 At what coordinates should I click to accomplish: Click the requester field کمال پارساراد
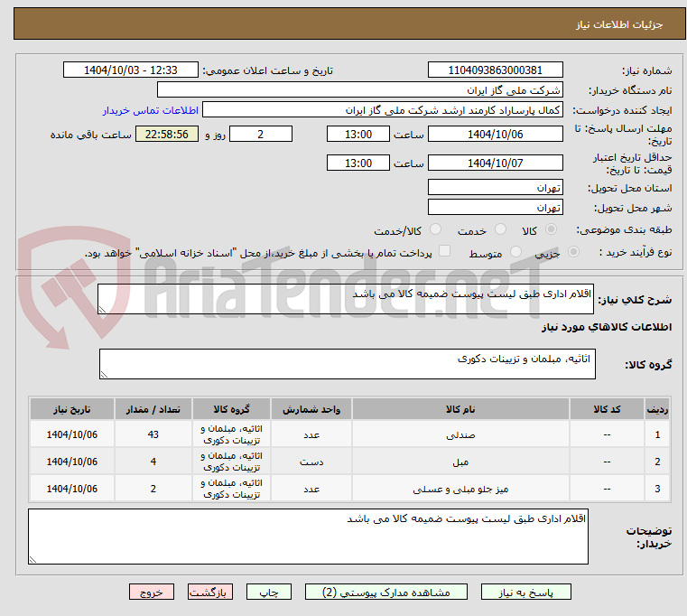pos(383,110)
